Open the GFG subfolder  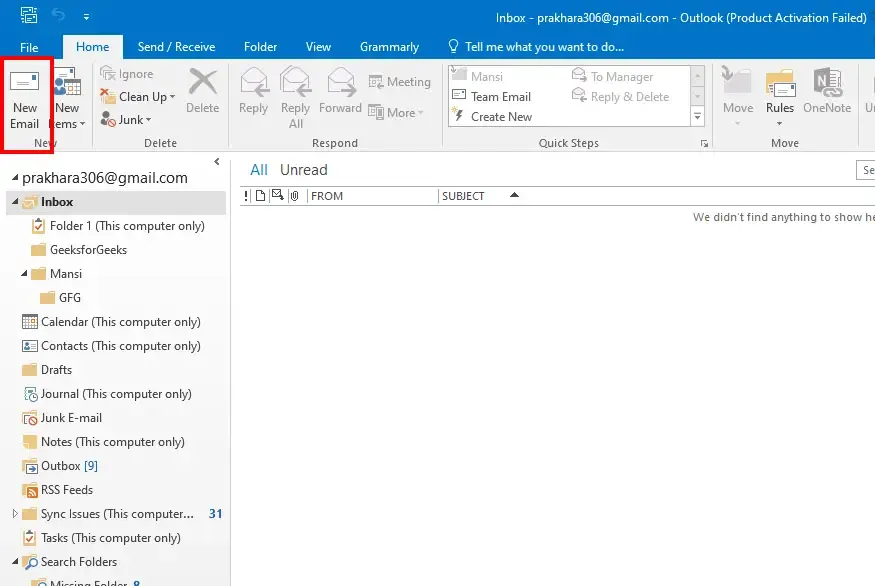tap(61, 298)
